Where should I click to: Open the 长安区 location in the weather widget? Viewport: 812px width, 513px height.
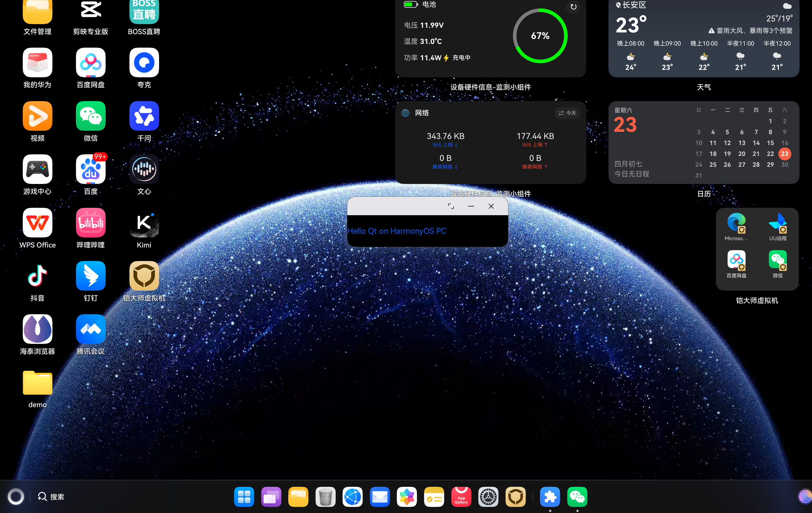pos(631,5)
